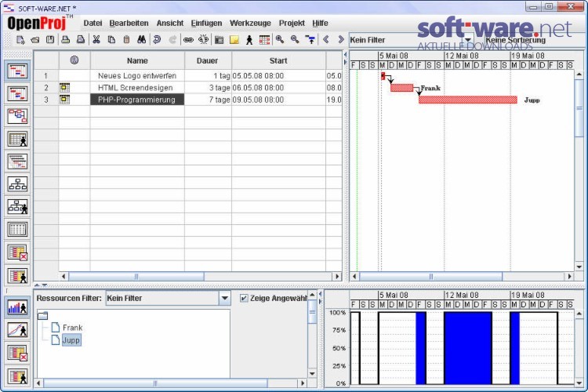Open the Resources view in sidebar

[17, 140]
